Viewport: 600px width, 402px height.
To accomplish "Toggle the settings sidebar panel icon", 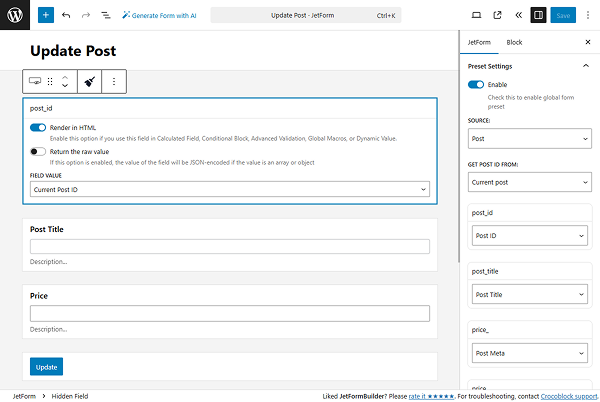I will tap(538, 16).
